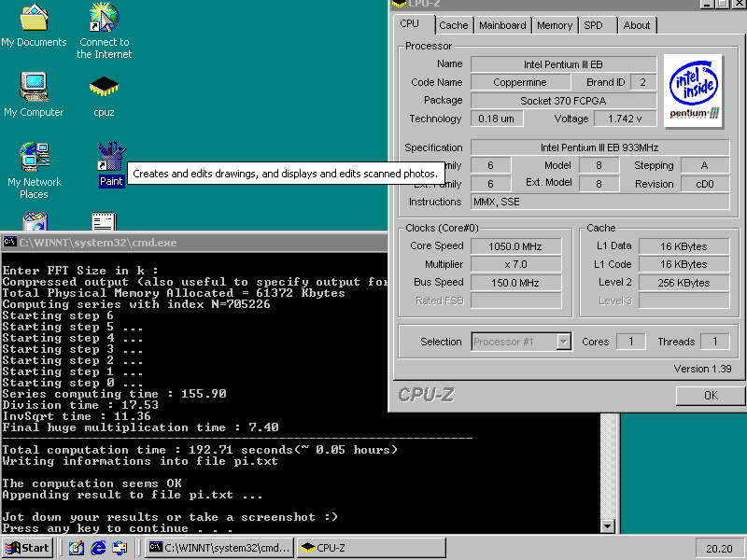Click the Revision value cD0
The height and width of the screenshot is (560, 747).
click(x=705, y=184)
